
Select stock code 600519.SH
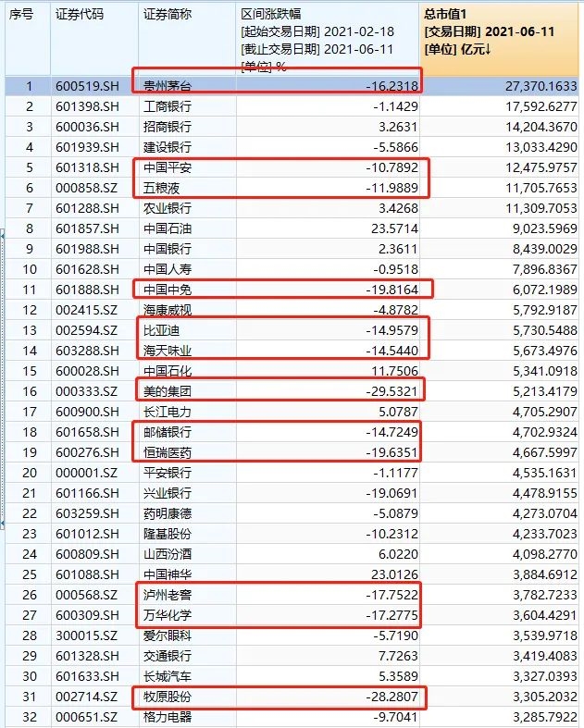click(87, 86)
